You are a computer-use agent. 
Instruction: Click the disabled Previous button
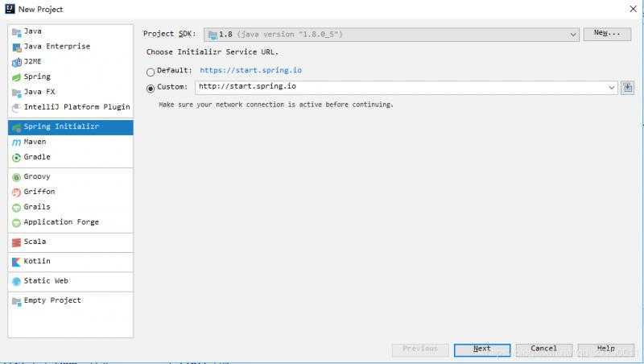click(420, 350)
